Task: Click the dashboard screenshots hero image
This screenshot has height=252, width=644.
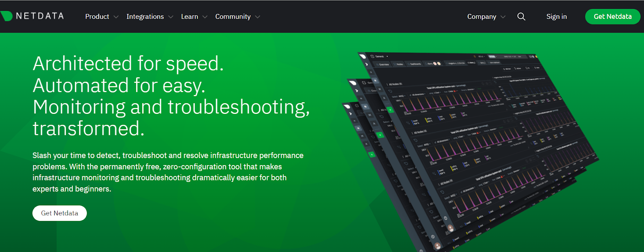Action: [471, 151]
